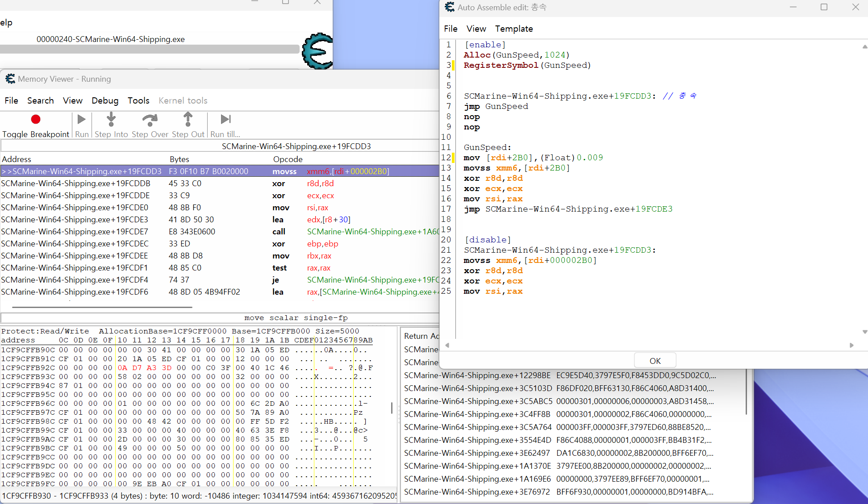Maximize the Auto Assemble window

pyautogui.click(x=824, y=7)
